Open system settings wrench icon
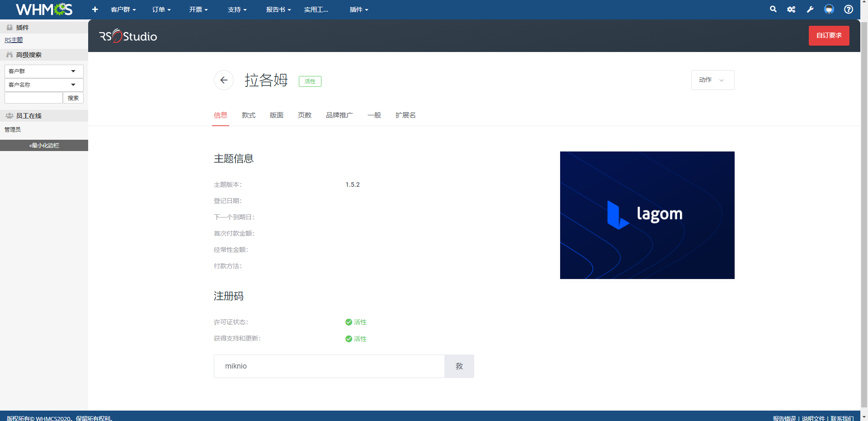This screenshot has width=868, height=421. click(810, 9)
